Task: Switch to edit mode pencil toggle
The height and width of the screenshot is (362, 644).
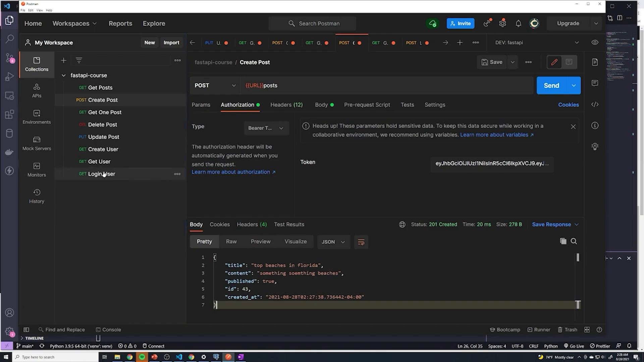Action: [x=554, y=62]
